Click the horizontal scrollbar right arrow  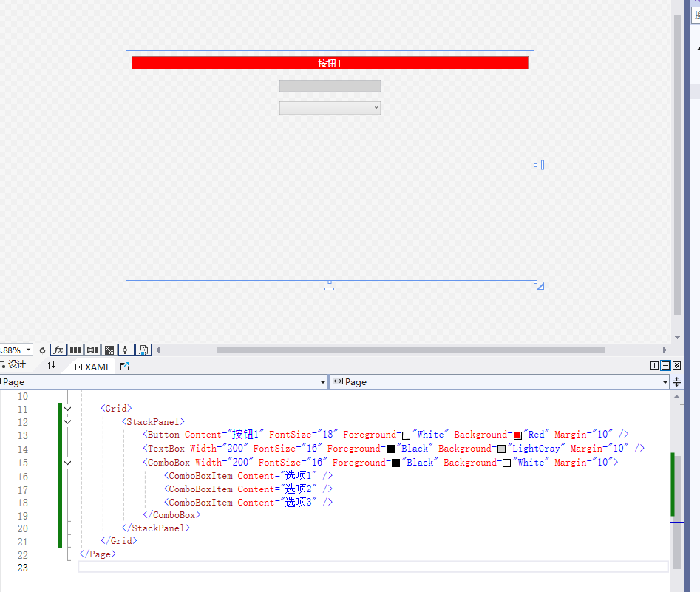pyautogui.click(x=665, y=350)
